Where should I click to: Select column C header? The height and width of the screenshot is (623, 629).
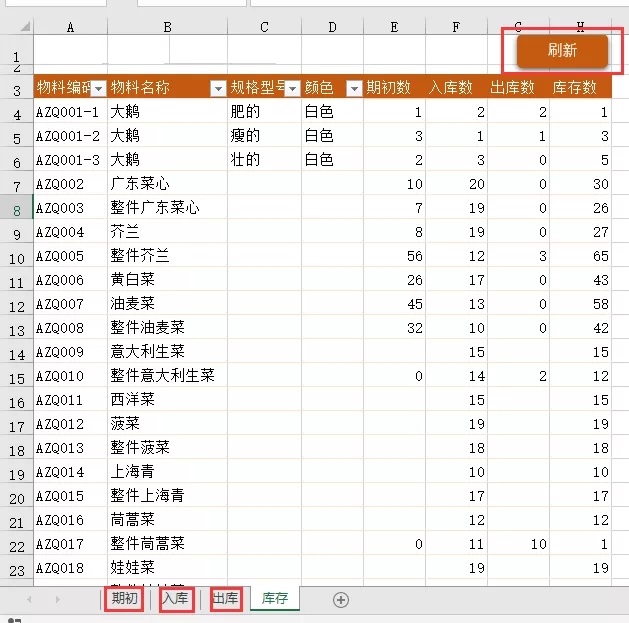(264, 27)
